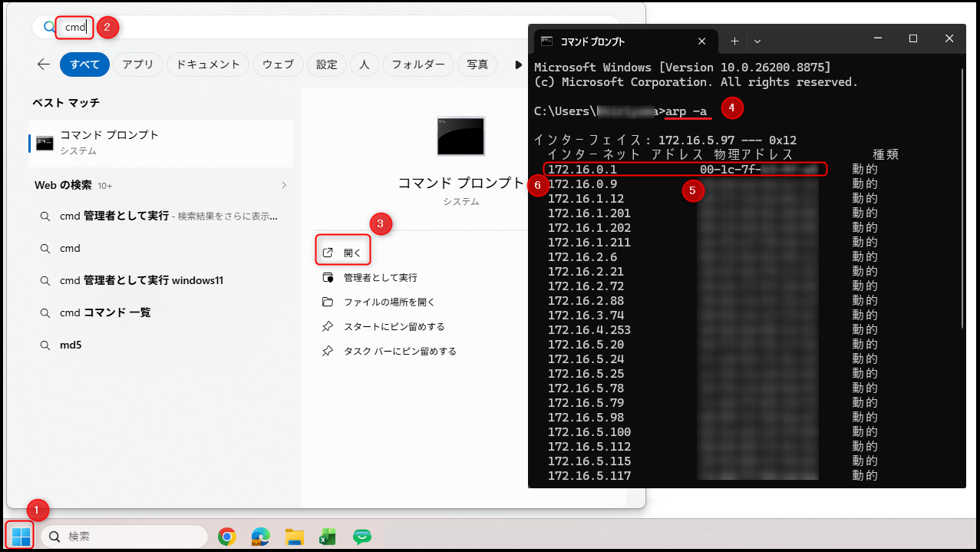Click 開く to open Command Prompt
Viewport: 980px width, 552px height.
[342, 253]
